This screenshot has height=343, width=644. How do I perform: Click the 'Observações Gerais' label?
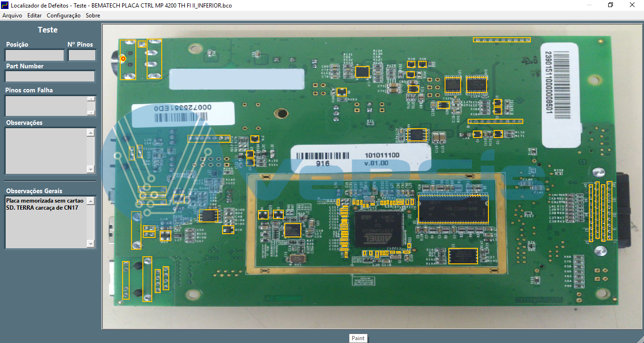[x=34, y=191]
